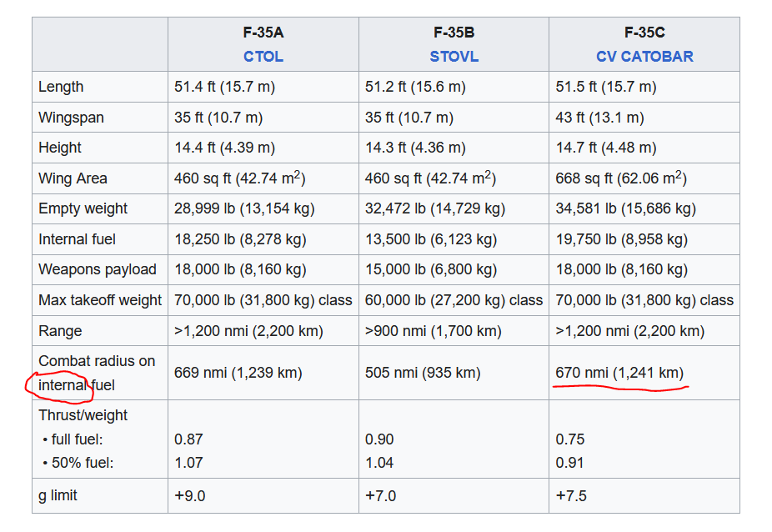Image resolution: width=772 pixels, height=532 pixels.
Task: Select the Range row label
Action: [x=60, y=331]
